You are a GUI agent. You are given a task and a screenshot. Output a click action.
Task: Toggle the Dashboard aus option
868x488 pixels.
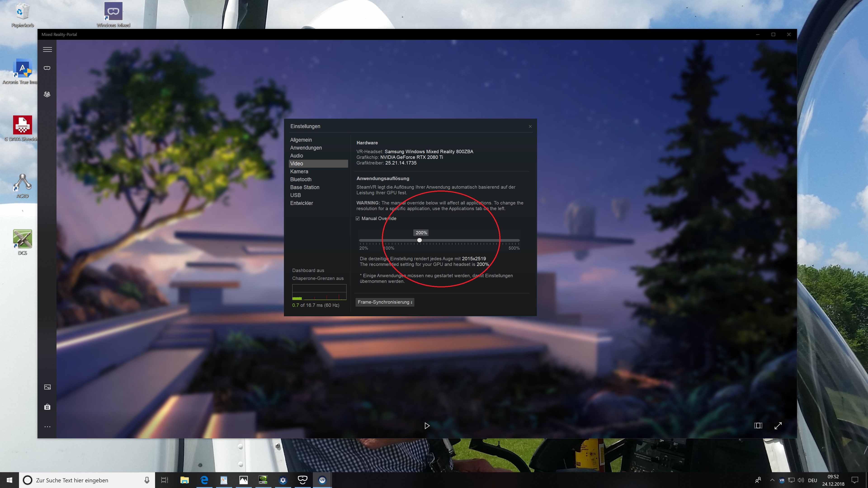tap(308, 270)
